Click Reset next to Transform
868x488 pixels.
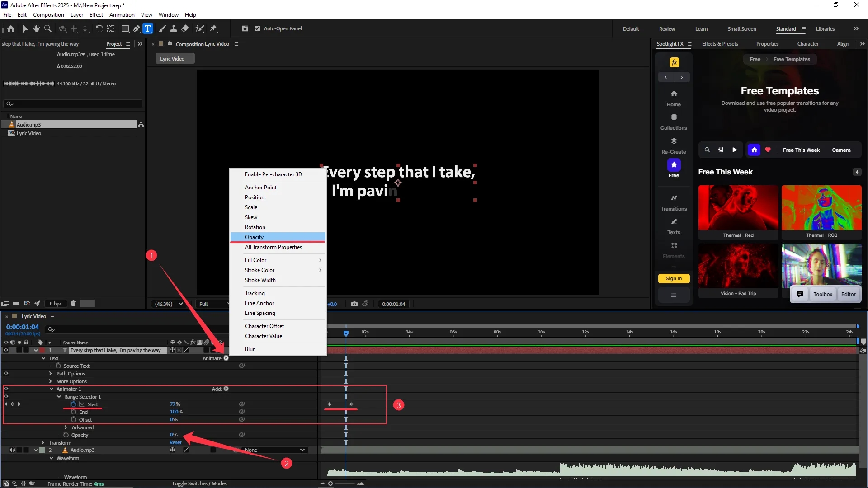tap(175, 443)
